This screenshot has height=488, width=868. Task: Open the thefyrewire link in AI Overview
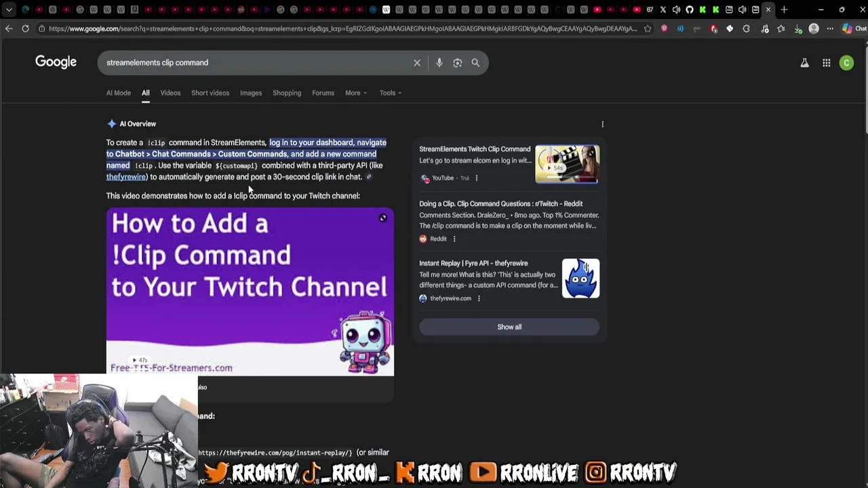click(x=126, y=177)
